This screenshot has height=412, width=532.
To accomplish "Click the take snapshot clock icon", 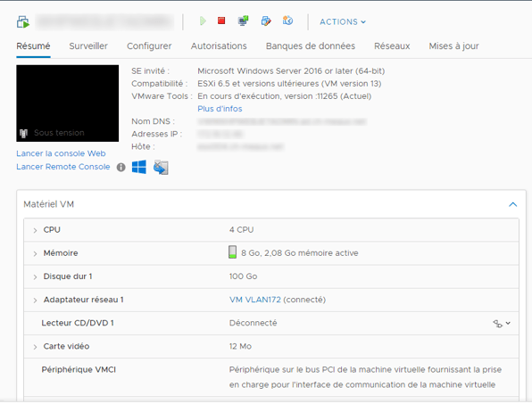I will (x=287, y=21).
